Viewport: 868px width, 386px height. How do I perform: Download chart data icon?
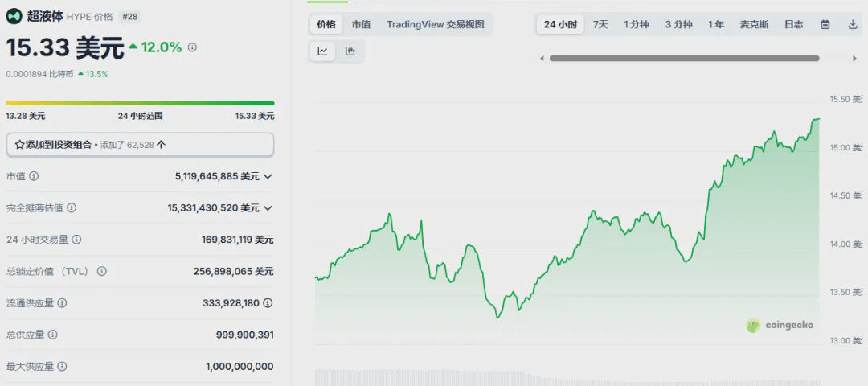point(853,24)
